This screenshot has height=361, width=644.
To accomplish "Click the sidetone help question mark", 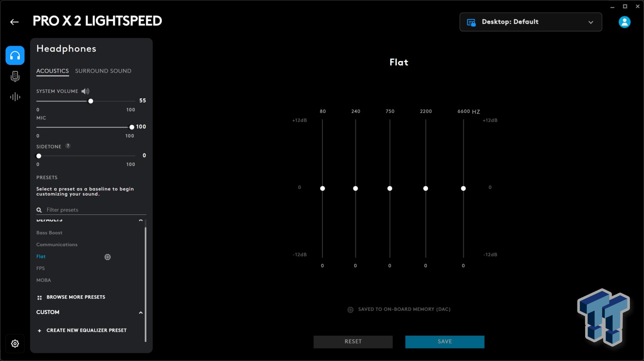I will (x=68, y=146).
